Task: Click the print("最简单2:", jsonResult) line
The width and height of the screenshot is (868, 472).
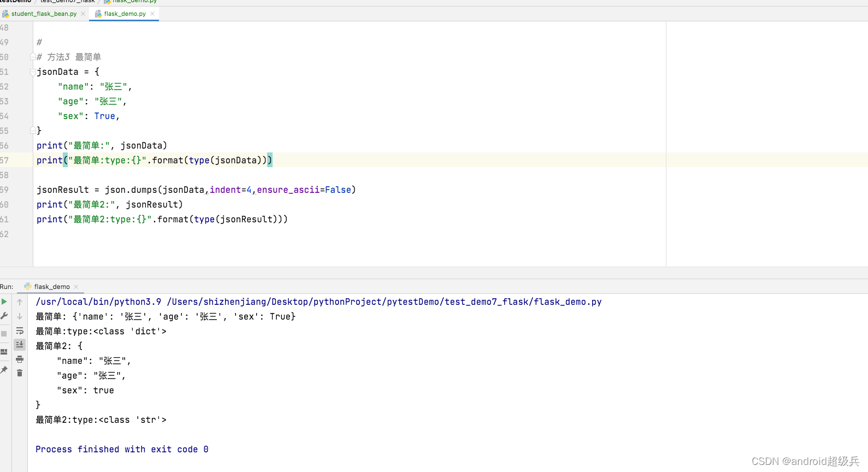Action: coord(110,204)
